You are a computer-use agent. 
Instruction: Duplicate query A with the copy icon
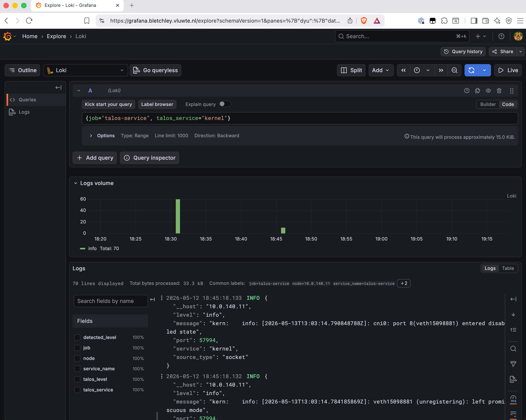[x=478, y=91]
